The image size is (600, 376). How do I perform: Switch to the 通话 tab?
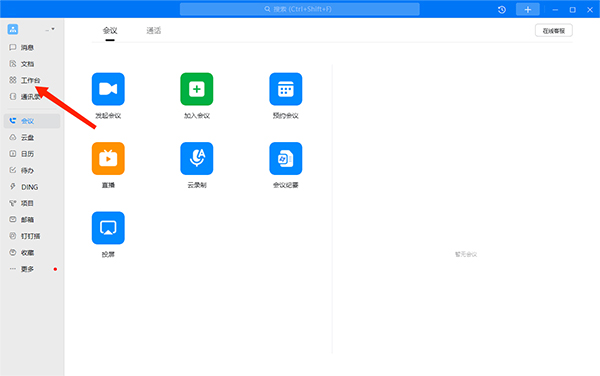(x=154, y=31)
